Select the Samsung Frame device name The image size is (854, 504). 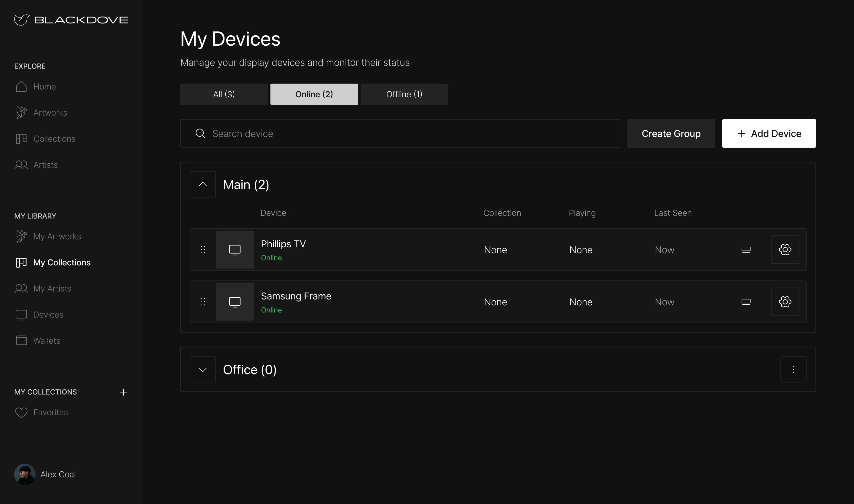296,296
